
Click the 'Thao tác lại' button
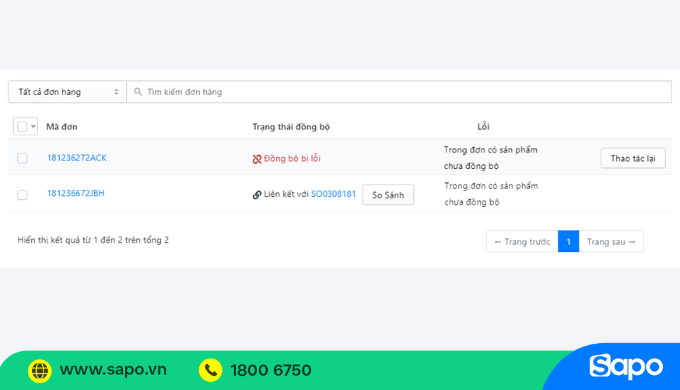(x=633, y=158)
